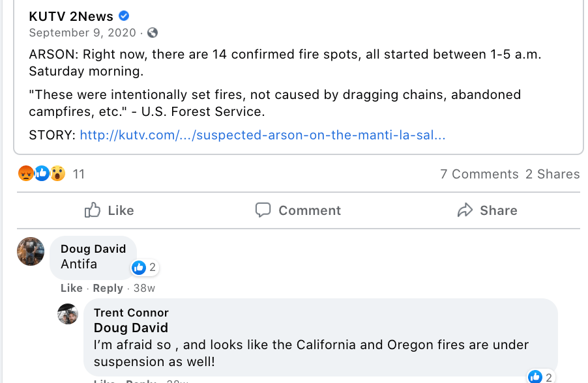Open the KUTV 2News page name
Screen dimensions: 588x383
71,16
